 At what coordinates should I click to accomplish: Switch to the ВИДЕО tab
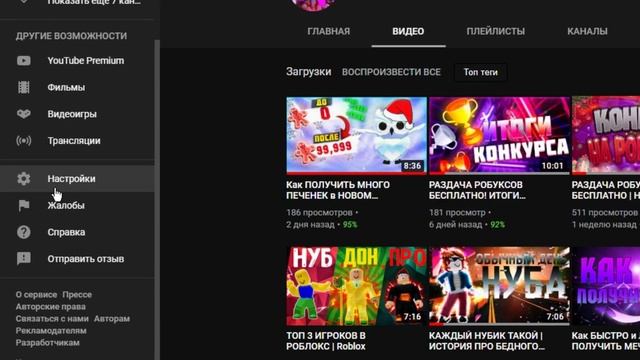click(x=408, y=31)
